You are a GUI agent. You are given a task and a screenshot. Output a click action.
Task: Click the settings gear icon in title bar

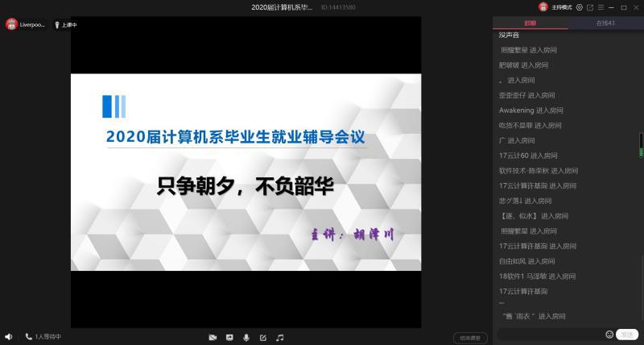pos(580,7)
